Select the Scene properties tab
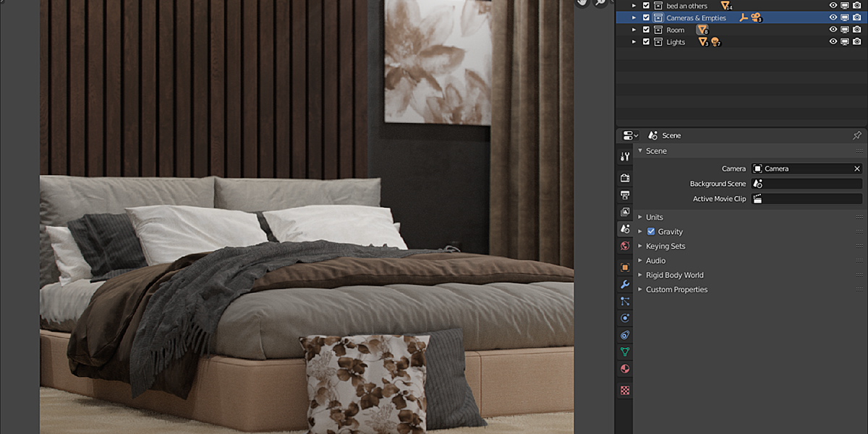 click(625, 229)
